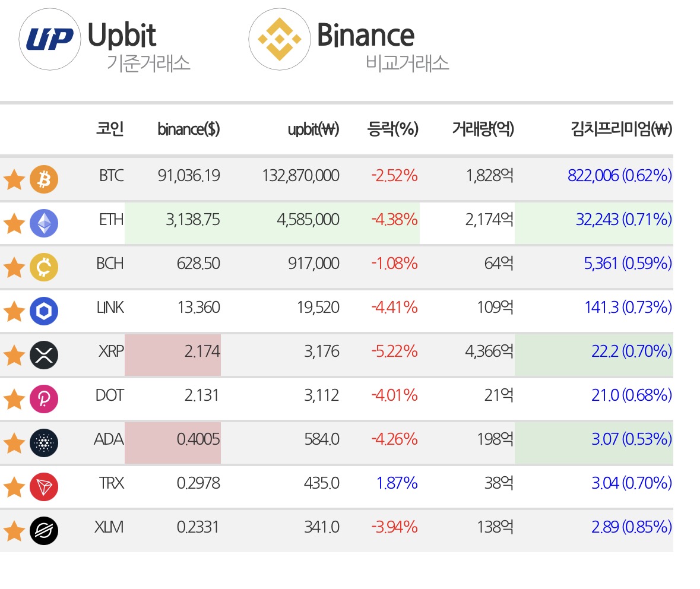Sort by the 거래량(억) column header
The image size is (700, 589).
click(483, 129)
